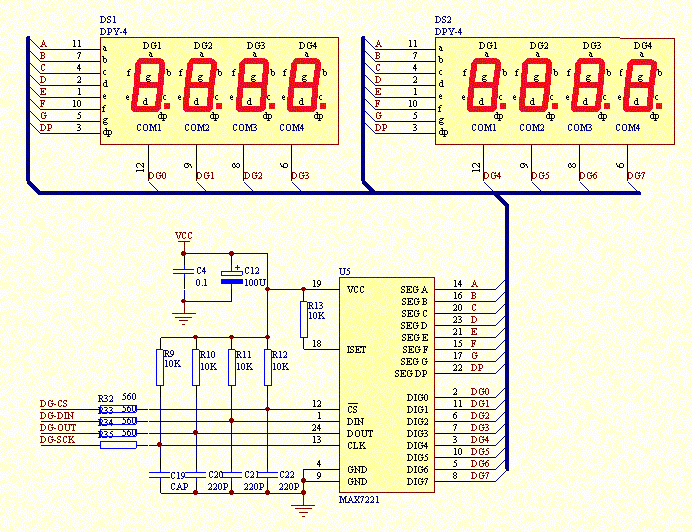Click the COM4 label inside DS2
The width and height of the screenshot is (692, 532).
point(628,128)
